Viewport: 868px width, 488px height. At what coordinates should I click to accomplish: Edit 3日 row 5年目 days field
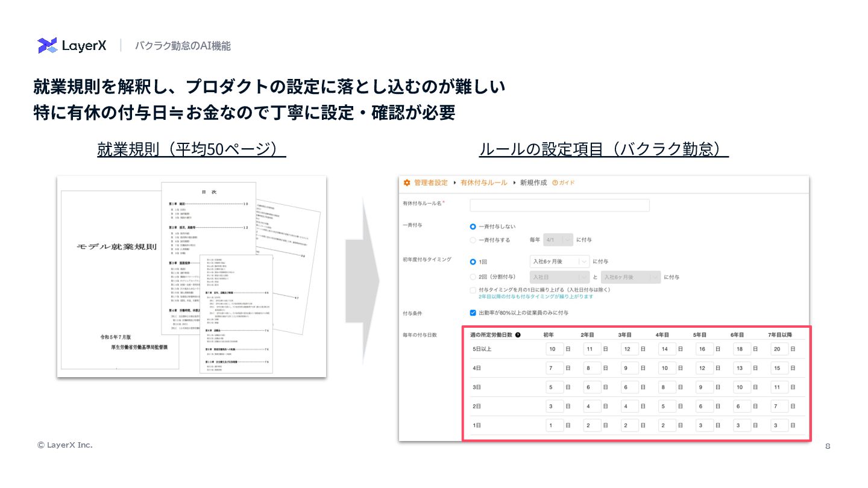pos(704,387)
